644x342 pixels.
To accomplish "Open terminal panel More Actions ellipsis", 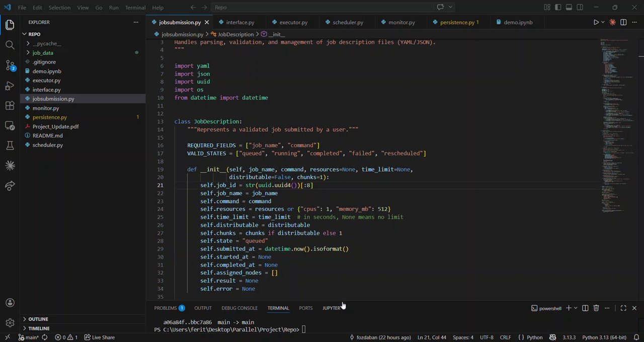I will (607, 308).
